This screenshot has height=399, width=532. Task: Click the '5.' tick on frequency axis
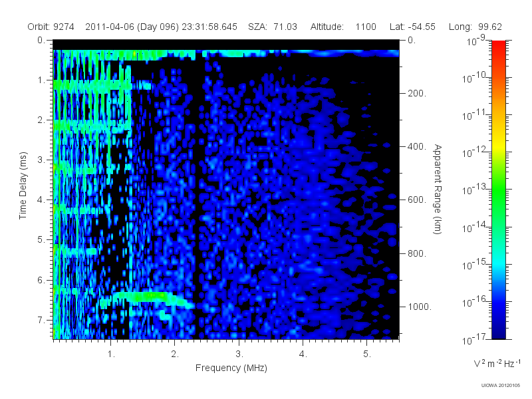click(367, 354)
